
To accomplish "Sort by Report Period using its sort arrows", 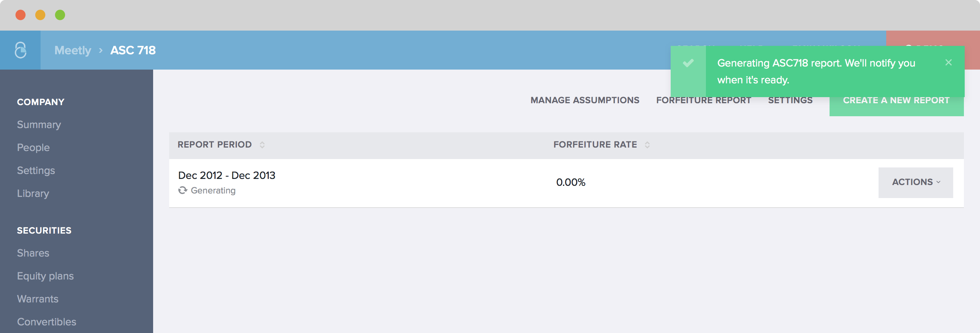I will [262, 145].
